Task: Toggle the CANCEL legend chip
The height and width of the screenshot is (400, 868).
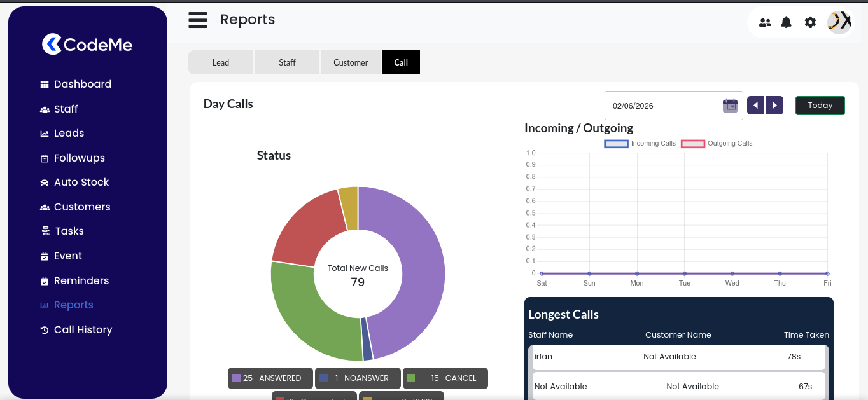Action: point(445,378)
